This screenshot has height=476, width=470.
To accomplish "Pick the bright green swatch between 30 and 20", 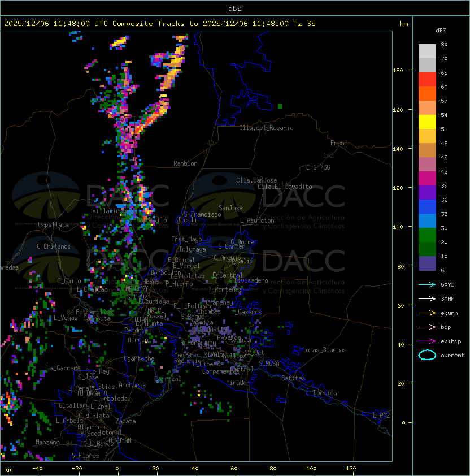I will click(427, 235).
